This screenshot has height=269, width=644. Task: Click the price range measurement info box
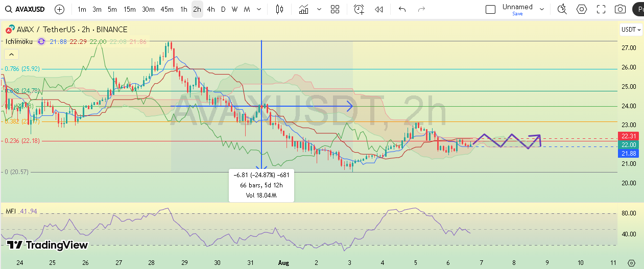pos(261,185)
